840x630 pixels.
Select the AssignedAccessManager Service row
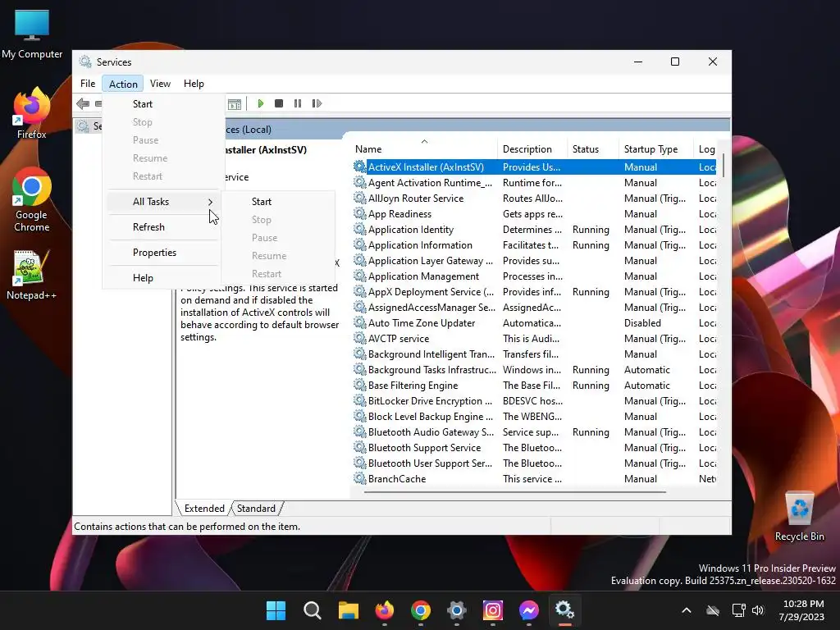(534, 308)
